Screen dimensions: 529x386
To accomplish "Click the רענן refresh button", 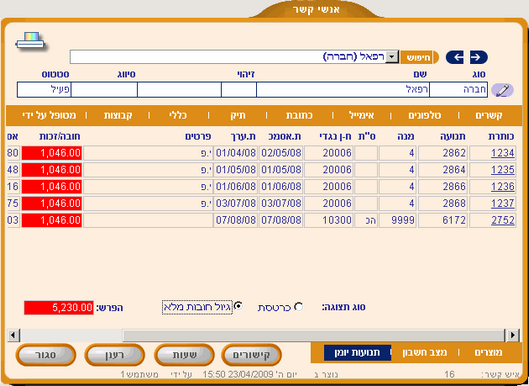I will [x=115, y=355].
